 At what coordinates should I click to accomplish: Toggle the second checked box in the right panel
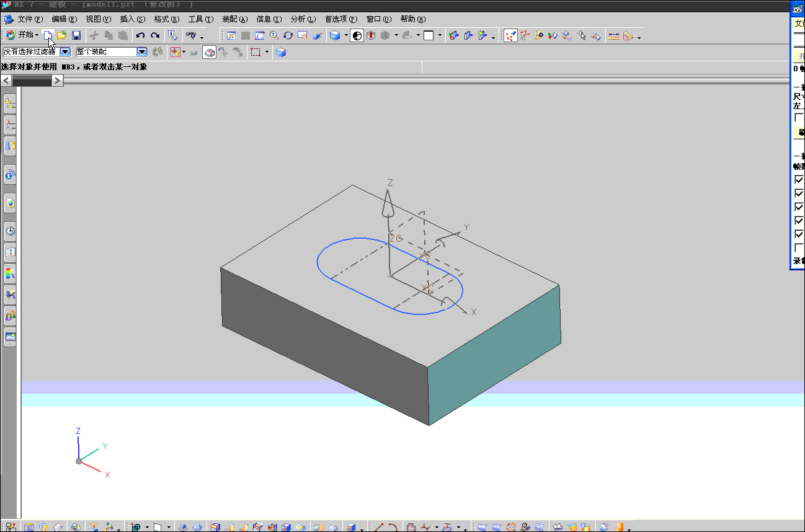point(799,193)
